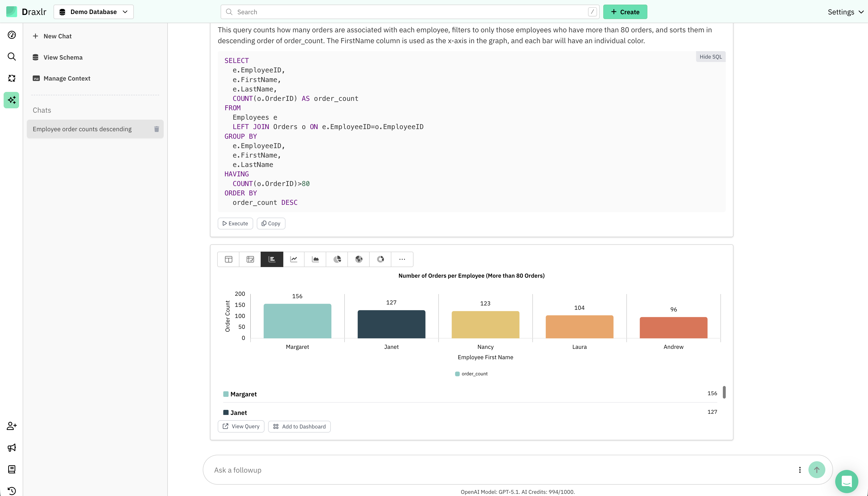
Task: Switch to the table view icon
Action: [x=228, y=259]
